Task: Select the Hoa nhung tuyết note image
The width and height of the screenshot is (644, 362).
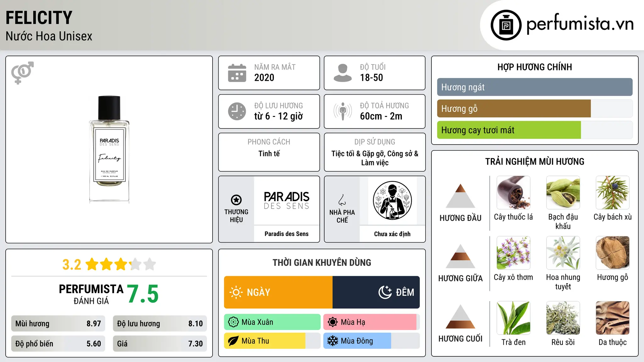Action: click(563, 253)
